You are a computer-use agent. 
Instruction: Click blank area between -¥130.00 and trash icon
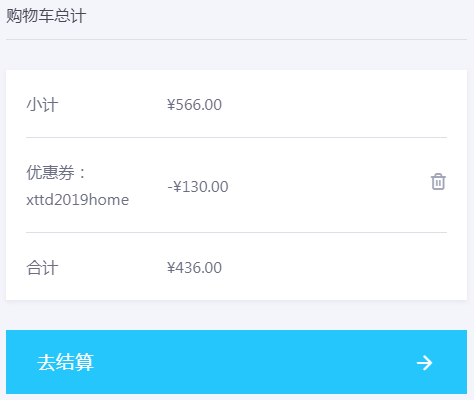(x=328, y=185)
